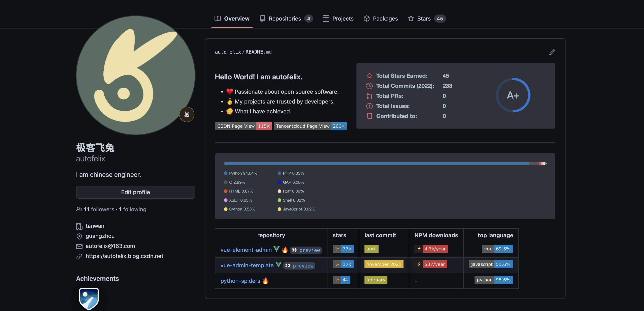The width and height of the screenshot is (644, 311).
Task: Click the organization building icon beside tanwan
Action: [x=79, y=226]
